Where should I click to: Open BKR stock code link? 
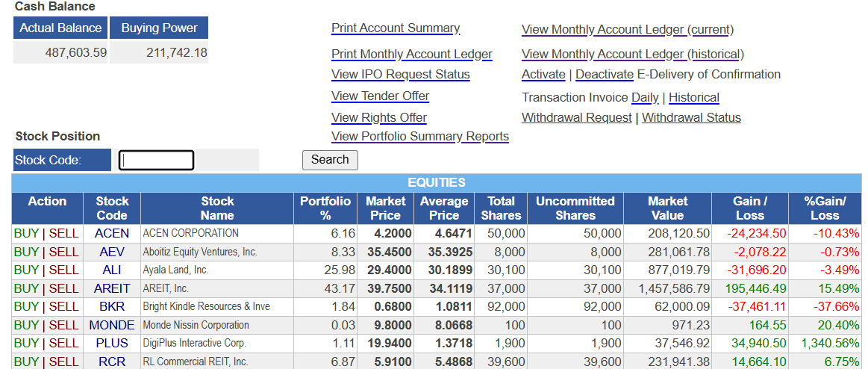[112, 306]
